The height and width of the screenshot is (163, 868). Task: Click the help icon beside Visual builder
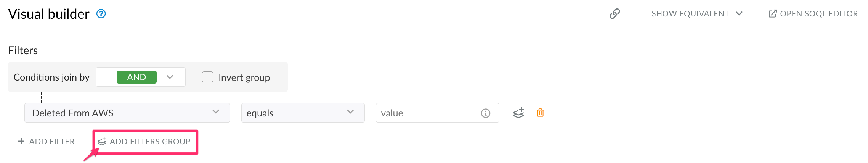click(101, 14)
